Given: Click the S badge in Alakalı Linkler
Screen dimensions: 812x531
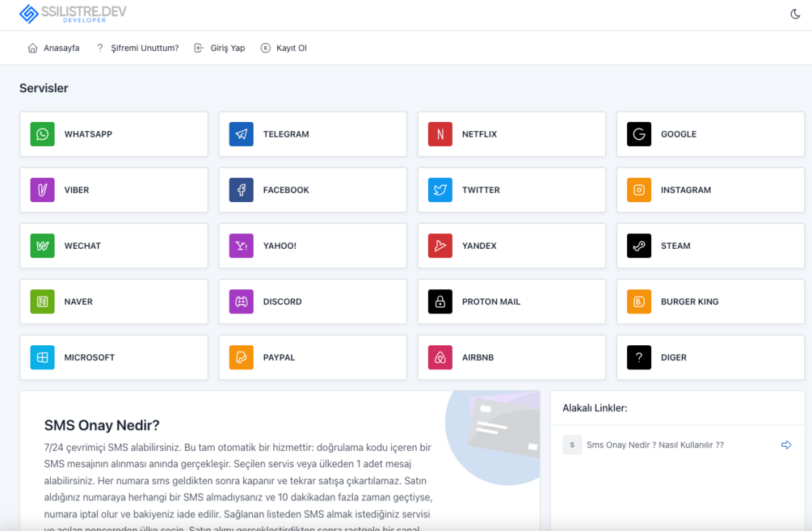Looking at the screenshot, I should (x=572, y=445).
